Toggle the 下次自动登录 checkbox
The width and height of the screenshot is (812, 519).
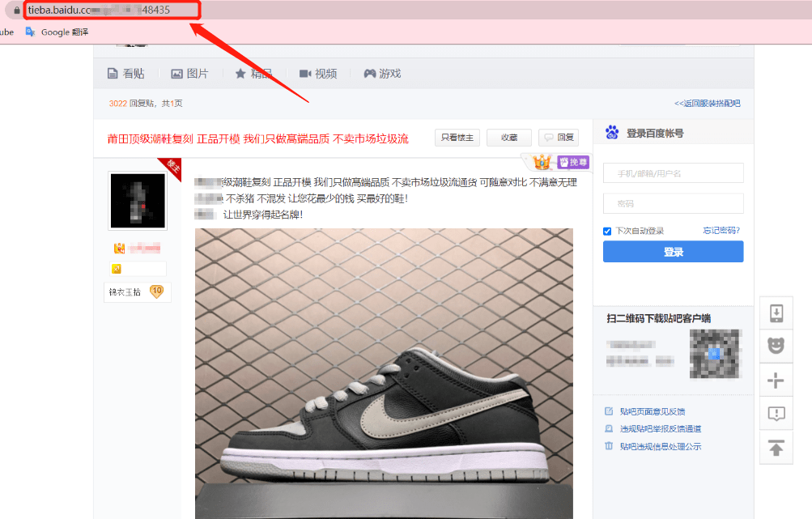coord(607,231)
